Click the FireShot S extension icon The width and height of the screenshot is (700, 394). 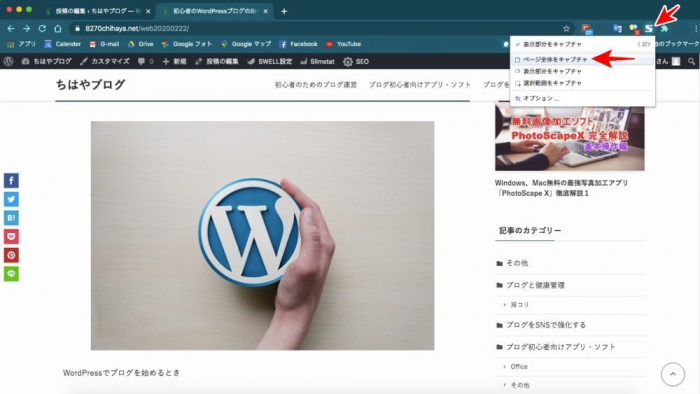pyautogui.click(x=649, y=29)
